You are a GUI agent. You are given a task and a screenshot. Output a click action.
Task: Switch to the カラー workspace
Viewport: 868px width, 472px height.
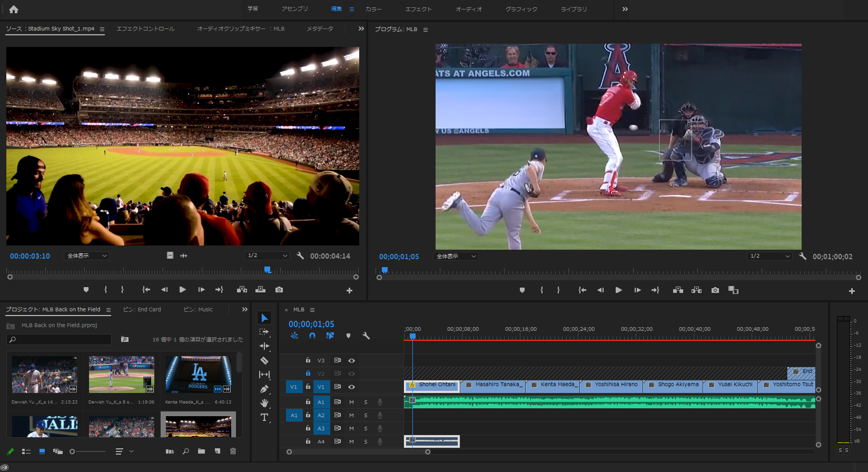(373, 9)
